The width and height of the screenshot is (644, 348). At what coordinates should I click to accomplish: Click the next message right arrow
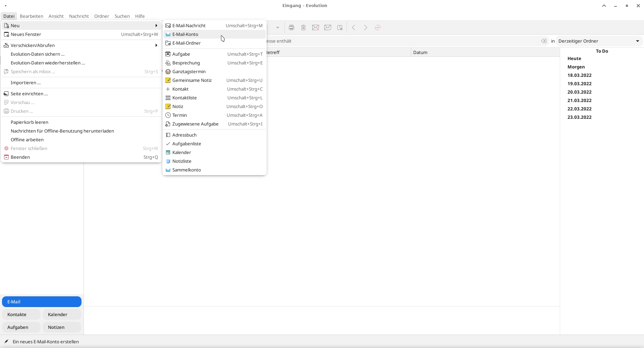[x=366, y=28]
